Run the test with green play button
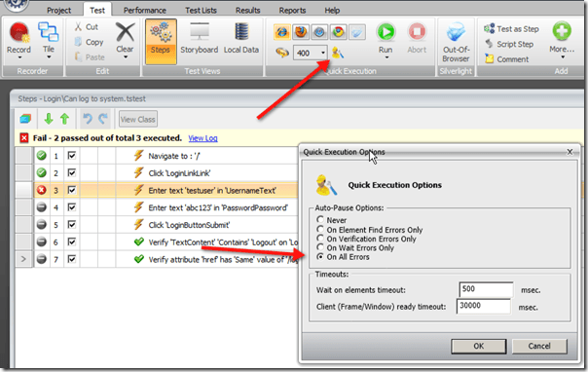This screenshot has height=372, width=588. (x=386, y=32)
